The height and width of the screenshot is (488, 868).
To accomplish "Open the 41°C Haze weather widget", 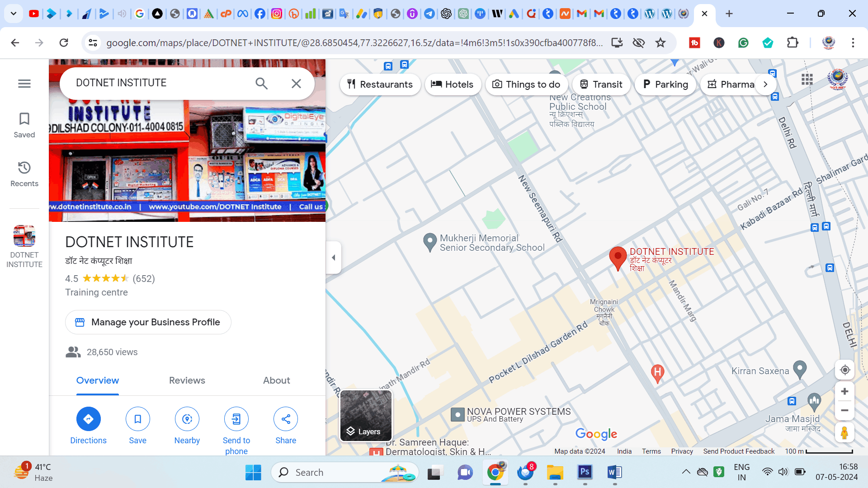I will coord(33,472).
